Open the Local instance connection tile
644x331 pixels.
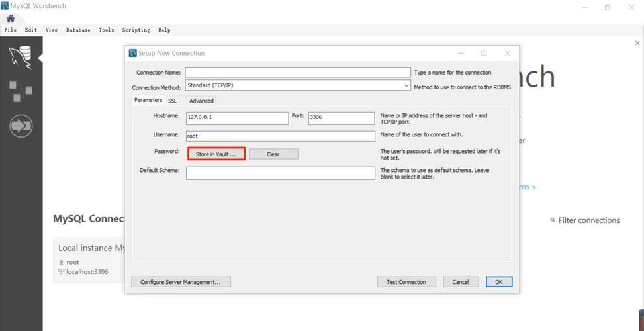[x=89, y=260]
